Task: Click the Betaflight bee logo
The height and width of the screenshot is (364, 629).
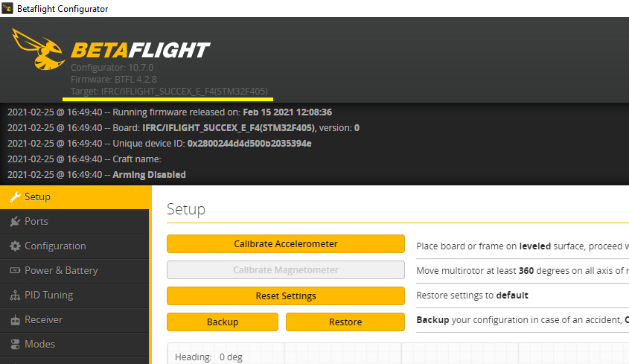Action: [39, 49]
